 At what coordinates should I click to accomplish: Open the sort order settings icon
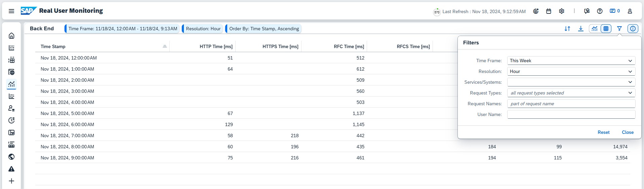pyautogui.click(x=567, y=29)
